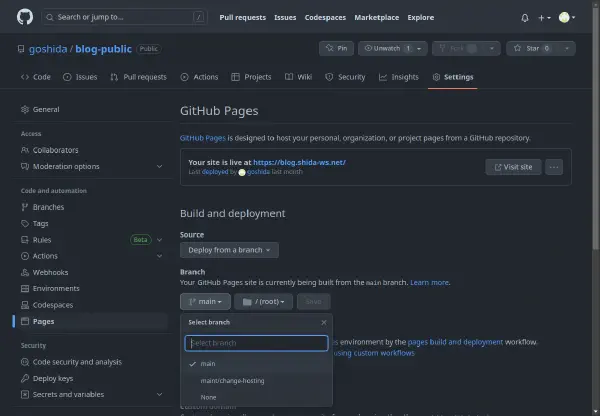Select Pages in the settings sidebar
Image resolution: width=600 pixels, height=416 pixels.
91,321
